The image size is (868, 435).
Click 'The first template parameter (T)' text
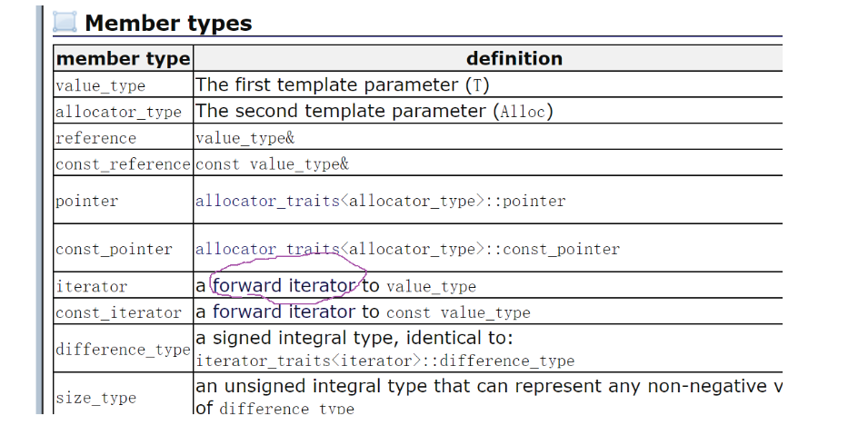pos(342,85)
